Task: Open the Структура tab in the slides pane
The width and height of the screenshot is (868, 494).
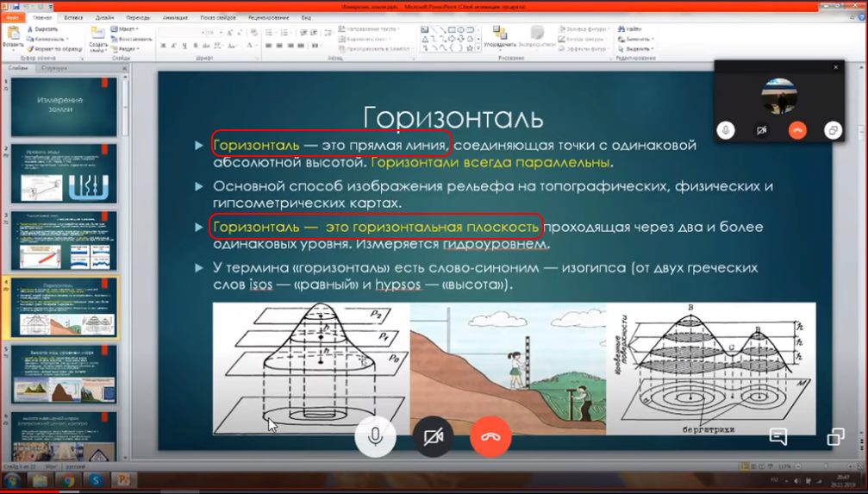Action: 53,67
